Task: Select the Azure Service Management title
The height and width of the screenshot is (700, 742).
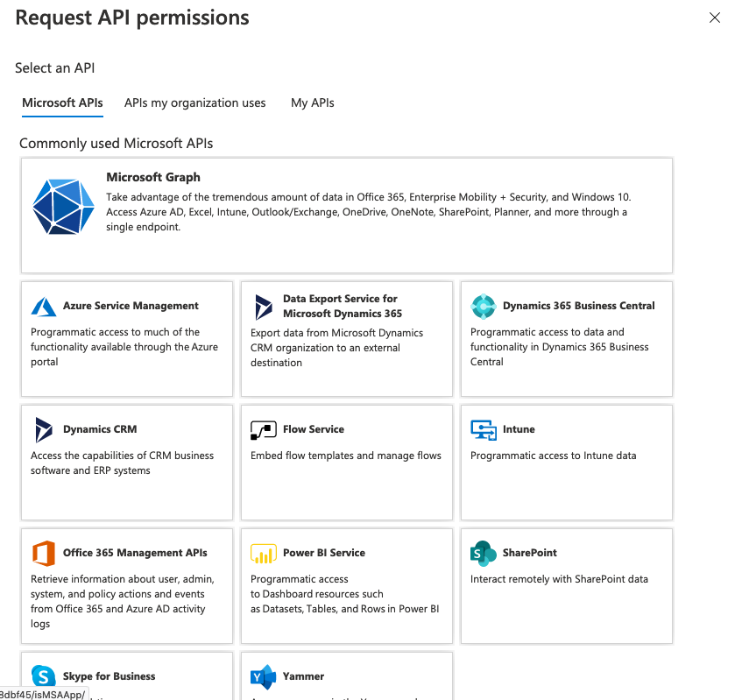Action: (x=131, y=306)
